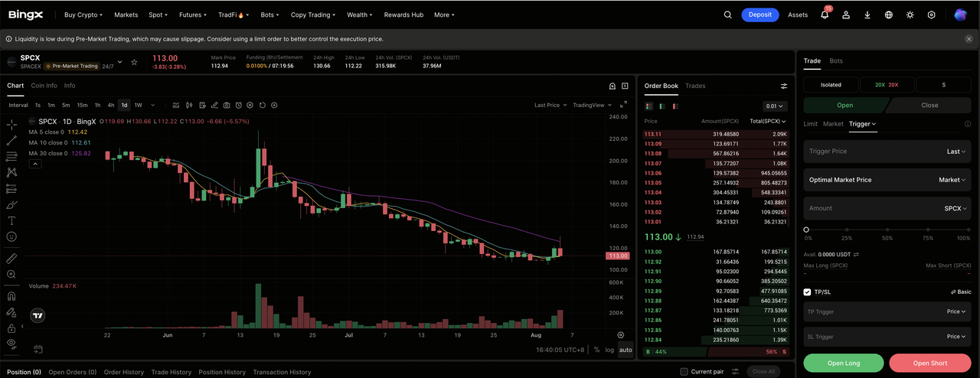Open Market price type dropdown
This screenshot has height=378, width=980.
(x=952, y=180)
